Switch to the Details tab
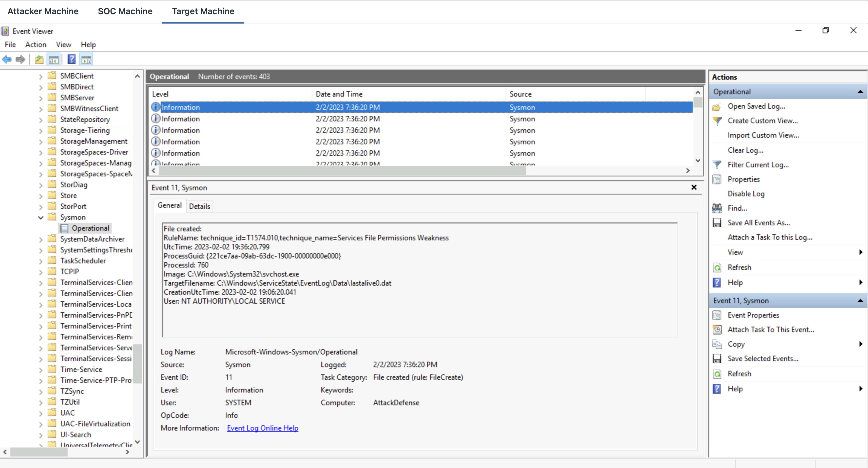 (x=199, y=206)
